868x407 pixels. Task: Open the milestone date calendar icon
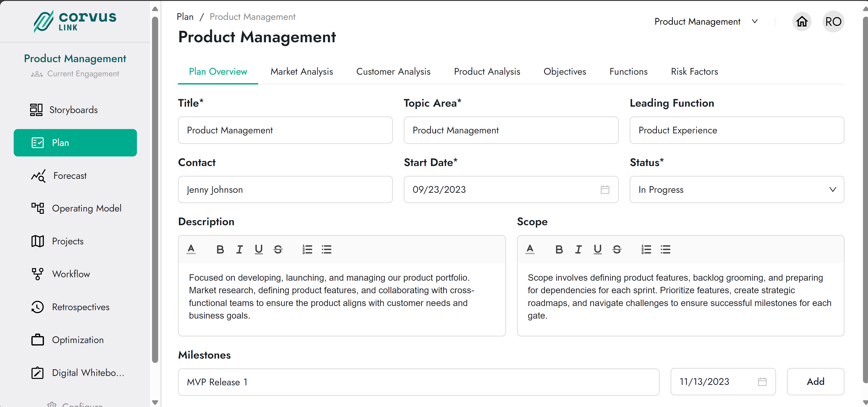(x=762, y=382)
